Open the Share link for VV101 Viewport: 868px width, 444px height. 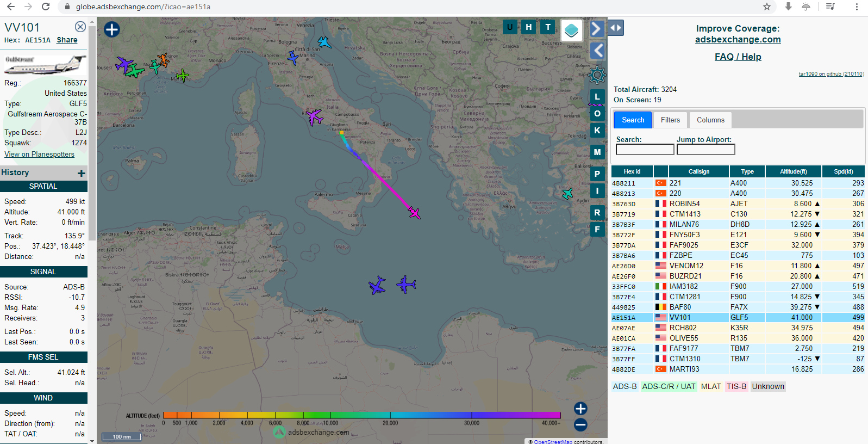[x=67, y=40]
